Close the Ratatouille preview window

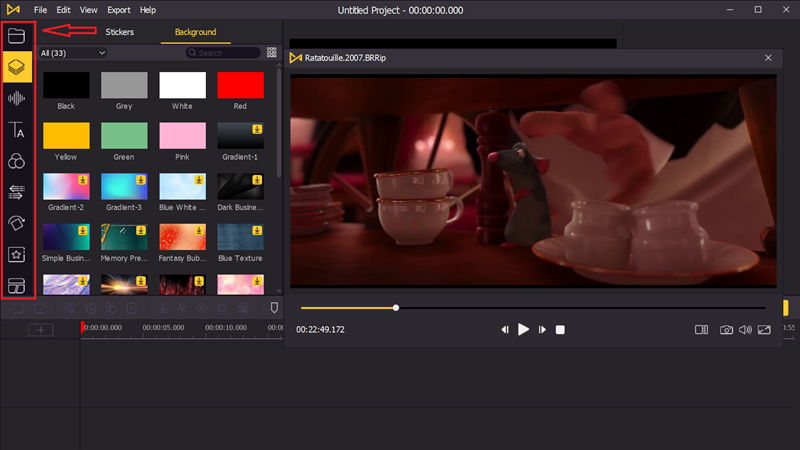(768, 58)
